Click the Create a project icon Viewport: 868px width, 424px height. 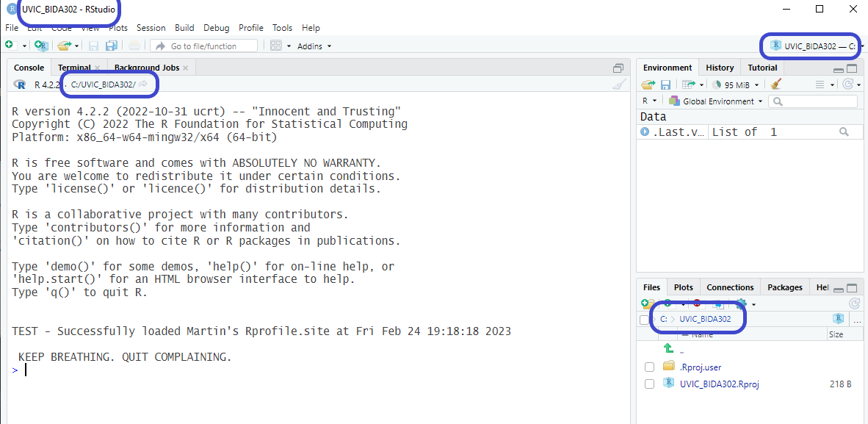click(x=41, y=46)
